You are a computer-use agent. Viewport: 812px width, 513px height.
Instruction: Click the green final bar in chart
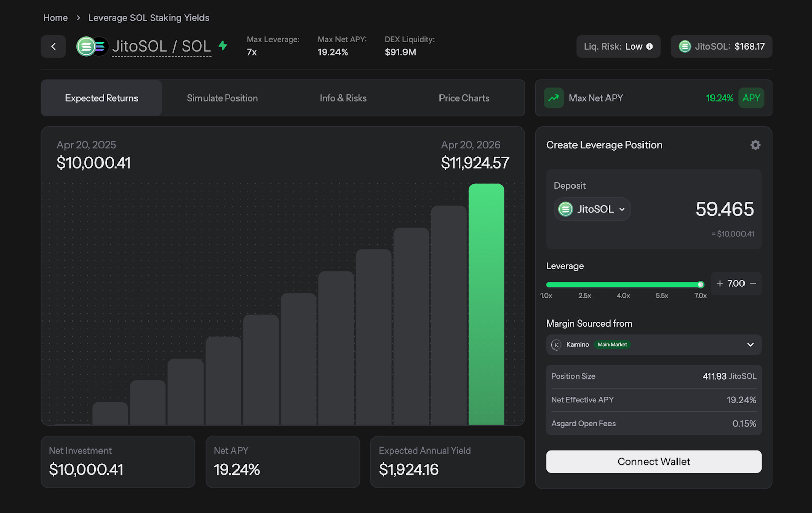tap(486, 304)
